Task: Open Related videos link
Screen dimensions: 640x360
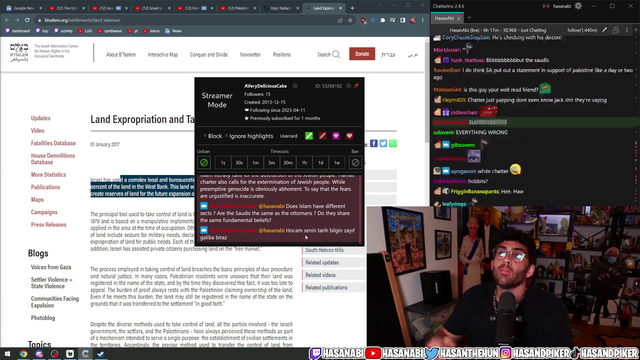Action: 320,275
